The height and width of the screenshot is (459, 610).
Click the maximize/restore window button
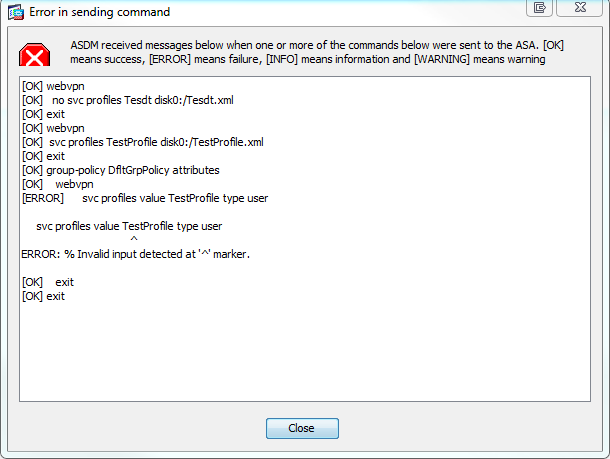540,8
